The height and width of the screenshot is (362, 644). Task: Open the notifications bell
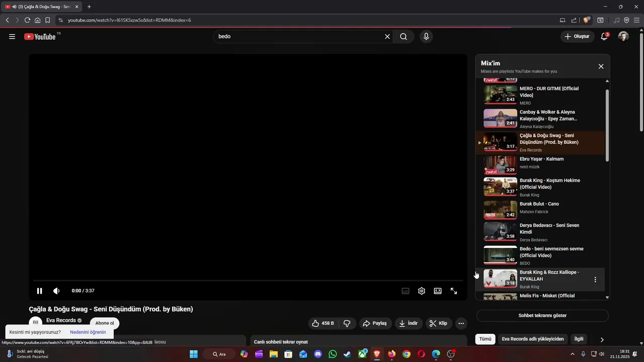click(604, 36)
